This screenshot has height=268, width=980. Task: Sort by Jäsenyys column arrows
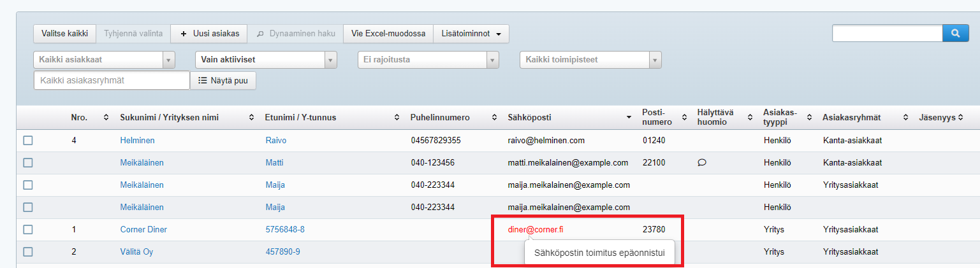point(960,118)
